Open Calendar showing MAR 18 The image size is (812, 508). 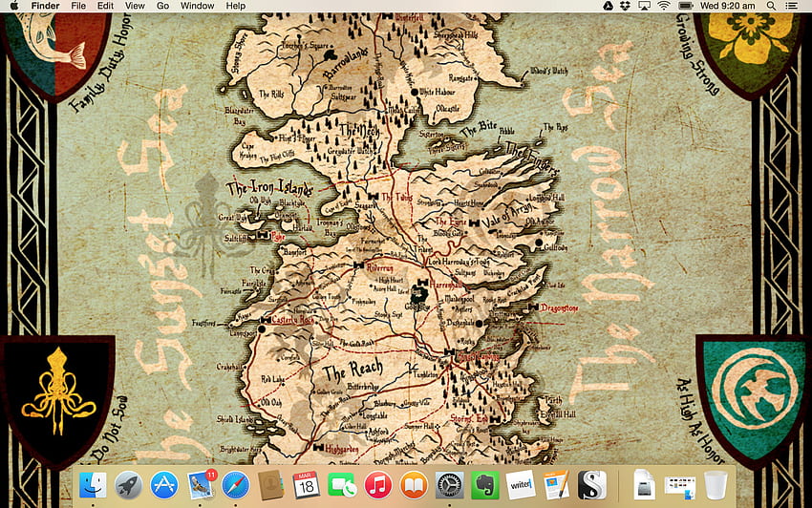[x=307, y=486]
